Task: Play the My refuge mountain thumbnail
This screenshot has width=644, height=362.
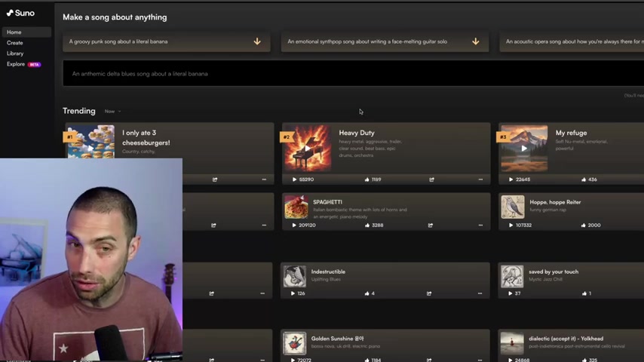Action: click(524, 149)
